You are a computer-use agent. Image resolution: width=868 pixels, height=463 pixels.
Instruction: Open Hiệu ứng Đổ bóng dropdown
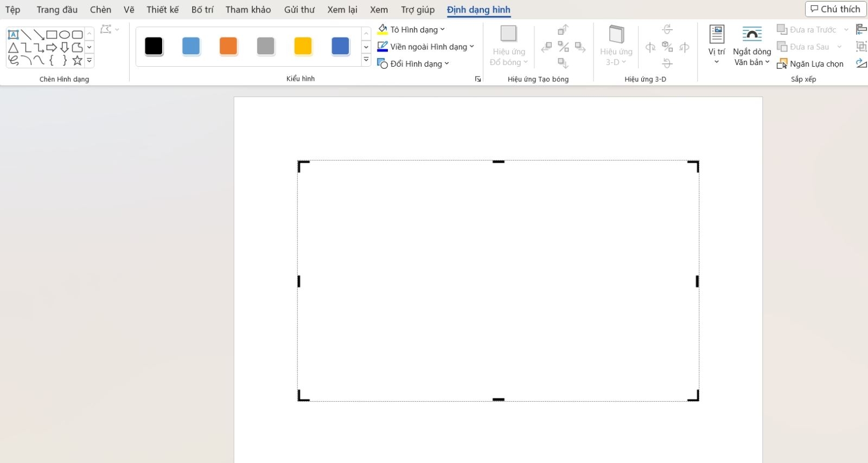point(508,46)
